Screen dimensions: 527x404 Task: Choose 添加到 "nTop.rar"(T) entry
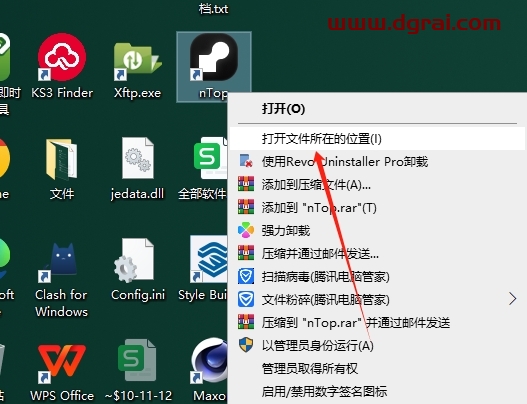pyautogui.click(x=376, y=208)
